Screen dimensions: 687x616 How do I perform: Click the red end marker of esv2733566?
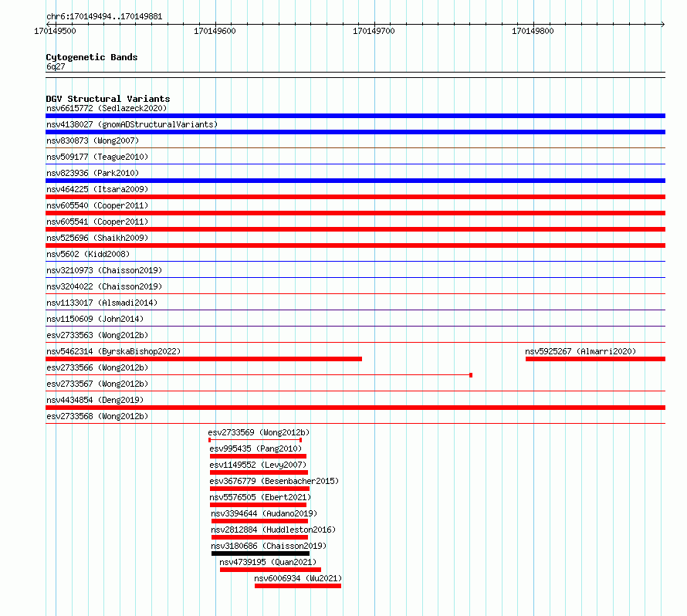tap(471, 375)
